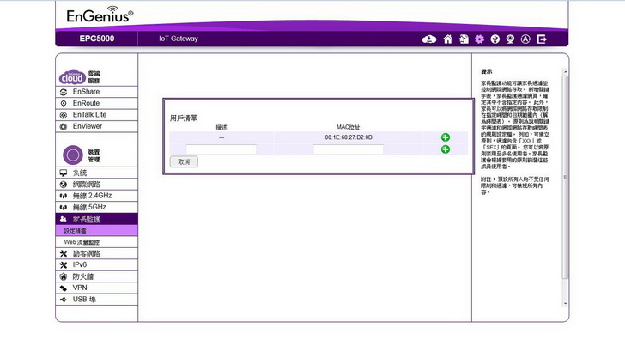625x364 pixels.
Task: Click the starred document icon in header
Action: pos(464,39)
